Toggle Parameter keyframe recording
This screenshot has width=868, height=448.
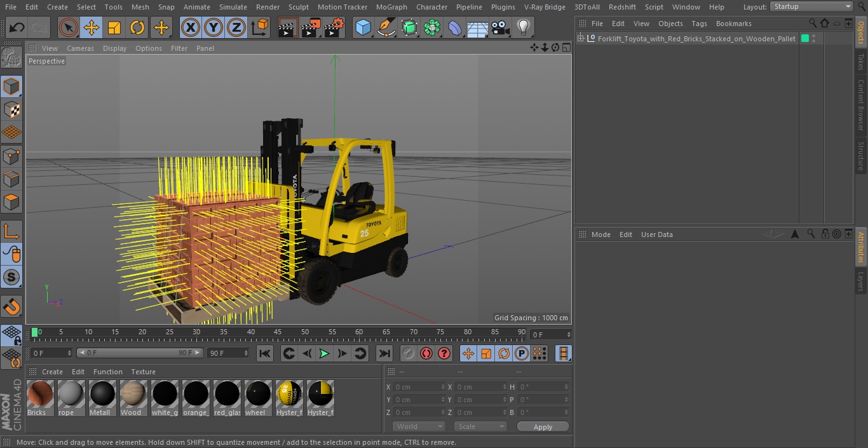522,353
